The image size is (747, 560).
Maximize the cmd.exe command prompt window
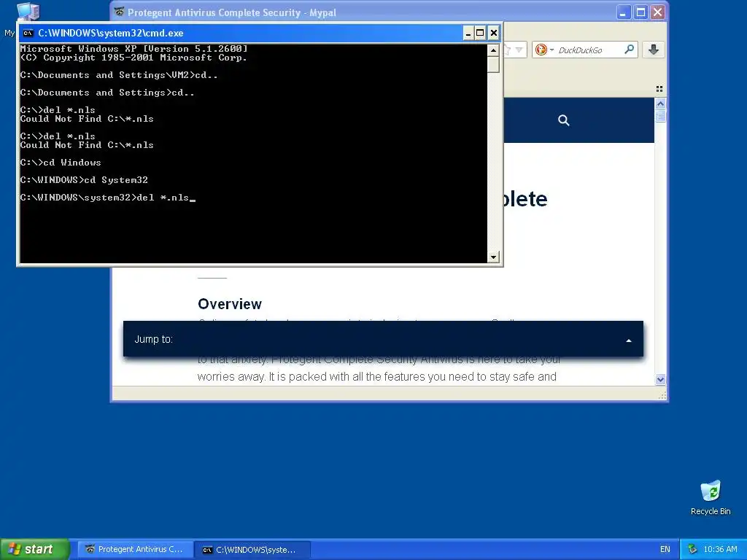coord(480,33)
